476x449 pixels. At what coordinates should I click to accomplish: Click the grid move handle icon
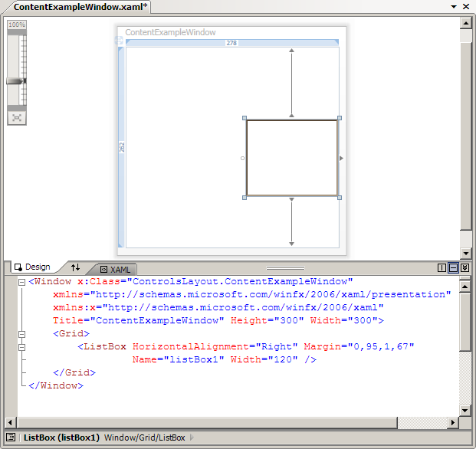coord(119,40)
